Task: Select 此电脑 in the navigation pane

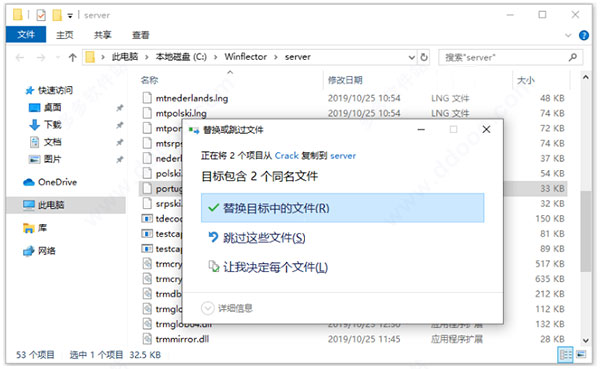Action: (66, 205)
